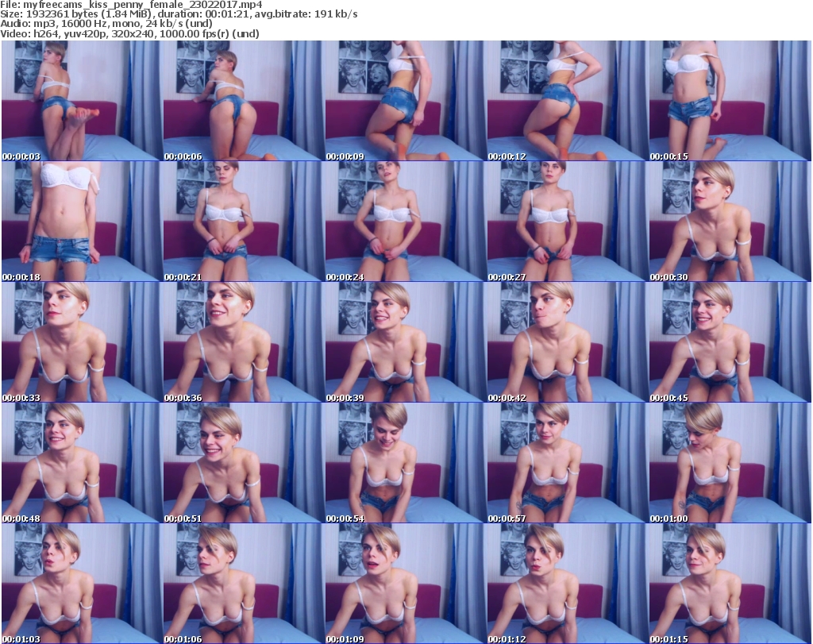The height and width of the screenshot is (644, 813).
Task: Select the thumbnail frame at 00:00:48
Action: point(81,463)
